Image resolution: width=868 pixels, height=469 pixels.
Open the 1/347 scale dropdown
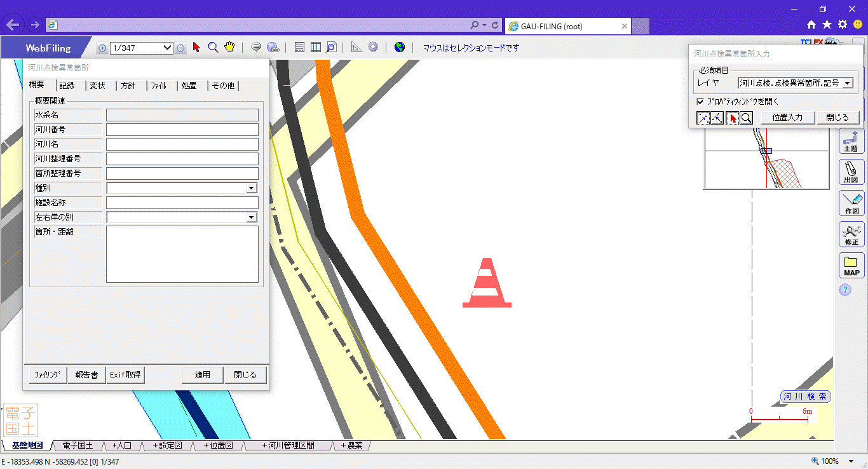click(x=168, y=48)
